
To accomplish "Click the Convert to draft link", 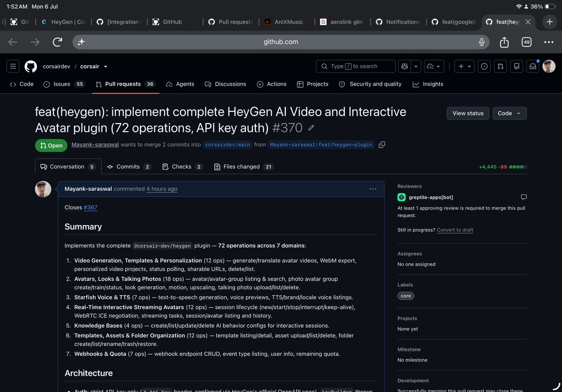I will 455,230.
